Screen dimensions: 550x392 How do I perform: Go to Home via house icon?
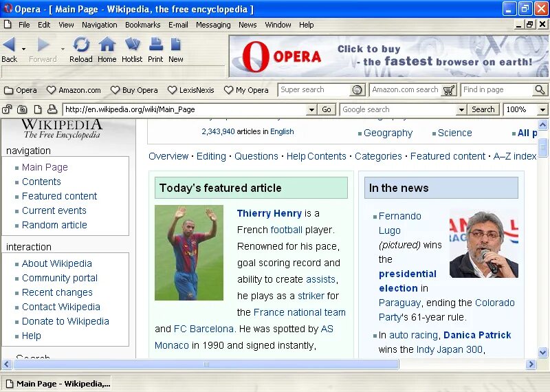pos(107,45)
